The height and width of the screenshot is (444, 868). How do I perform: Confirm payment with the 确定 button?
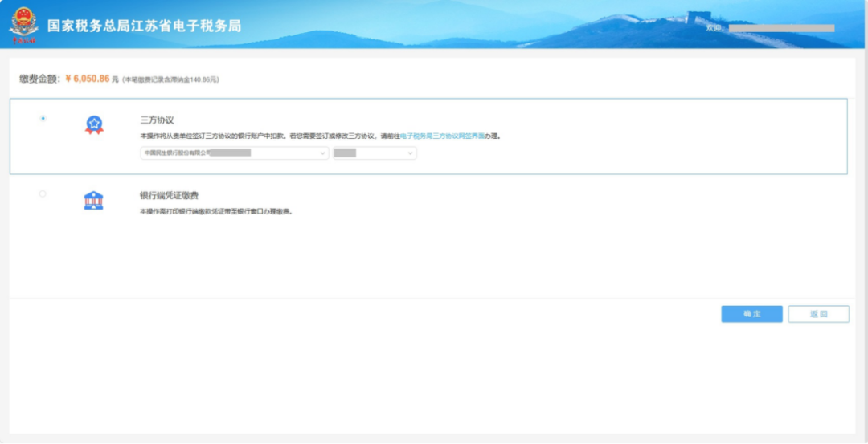[x=751, y=314]
